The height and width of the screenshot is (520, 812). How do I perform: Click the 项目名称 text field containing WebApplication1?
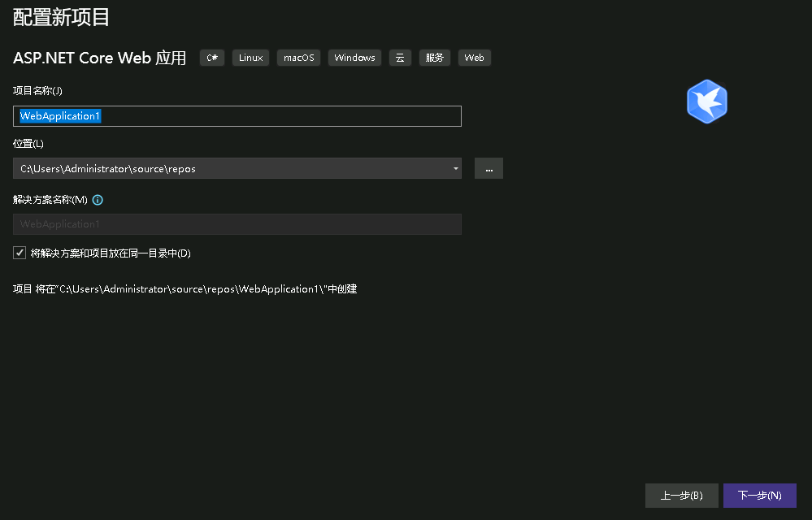237,116
